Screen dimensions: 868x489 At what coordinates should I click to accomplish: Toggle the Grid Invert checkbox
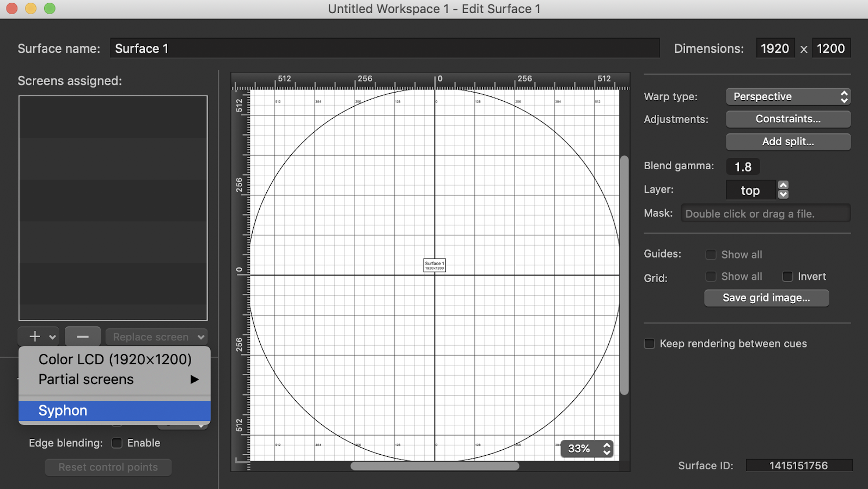[x=787, y=277]
